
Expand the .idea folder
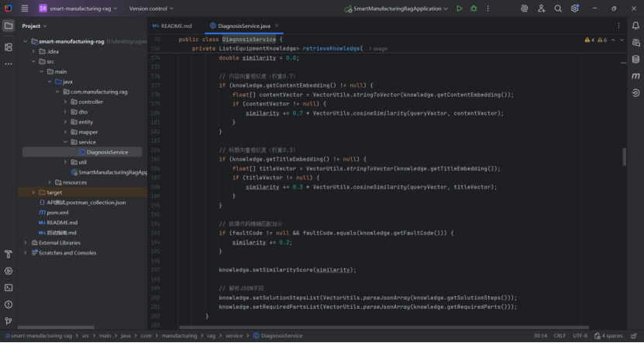(33, 51)
